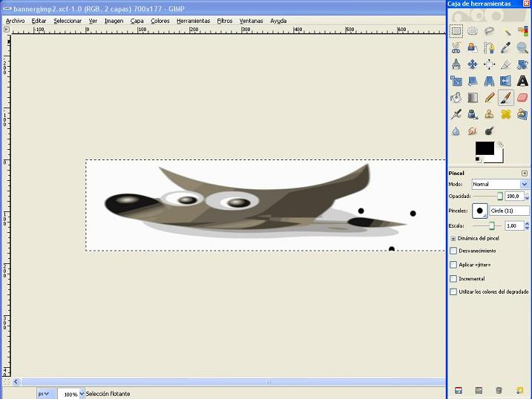Reset tool options to default values
The height and width of the screenshot is (399, 532).
[519, 391]
